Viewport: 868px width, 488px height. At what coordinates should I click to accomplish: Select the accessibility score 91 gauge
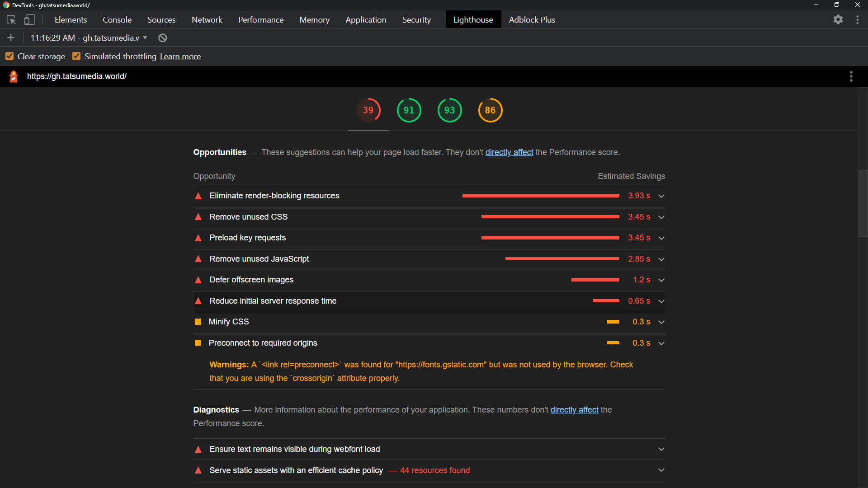[x=409, y=110]
